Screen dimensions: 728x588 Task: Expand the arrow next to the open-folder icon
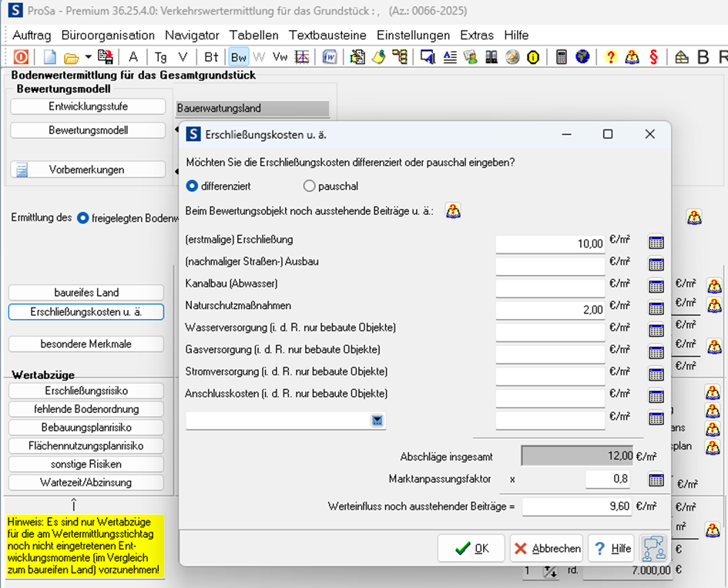tap(88, 57)
